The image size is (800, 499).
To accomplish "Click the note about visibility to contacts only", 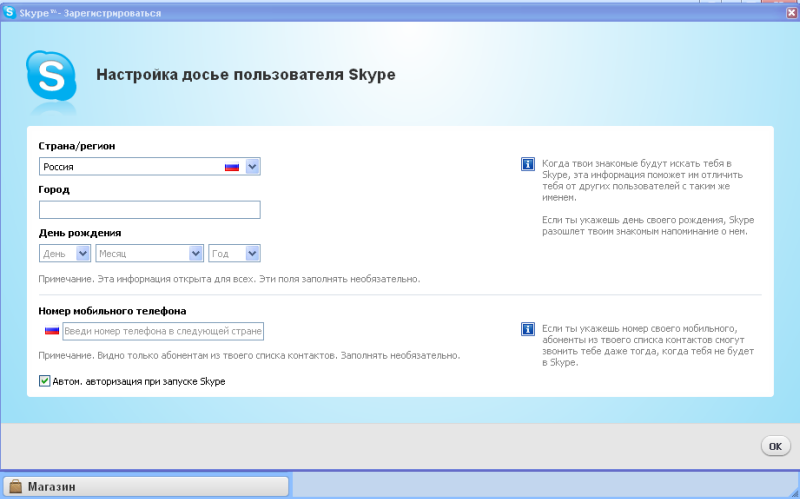I will click(x=249, y=355).
